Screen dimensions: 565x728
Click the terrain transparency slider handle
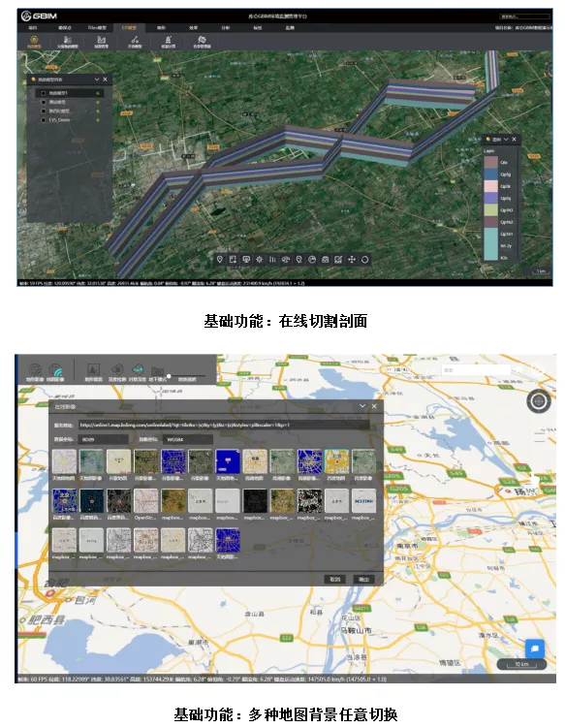click(x=169, y=376)
